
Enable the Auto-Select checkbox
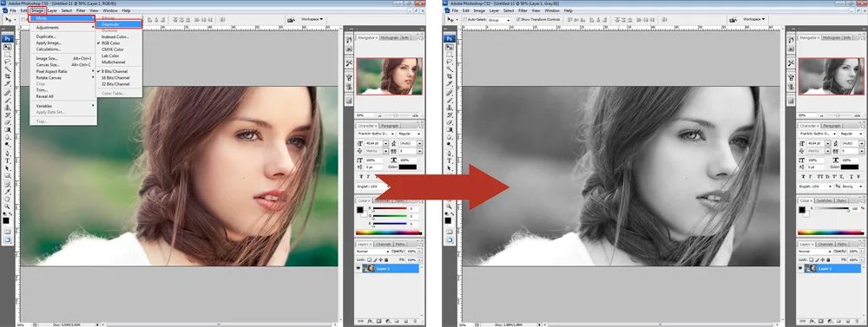point(465,19)
